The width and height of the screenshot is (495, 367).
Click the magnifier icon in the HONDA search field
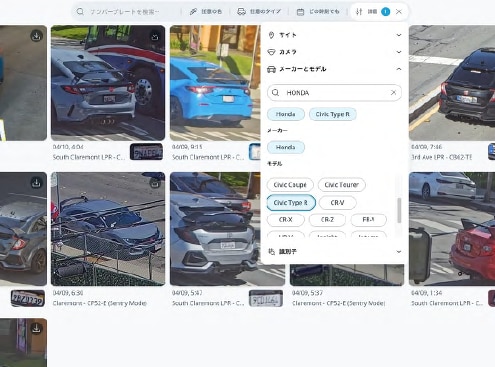(x=275, y=93)
